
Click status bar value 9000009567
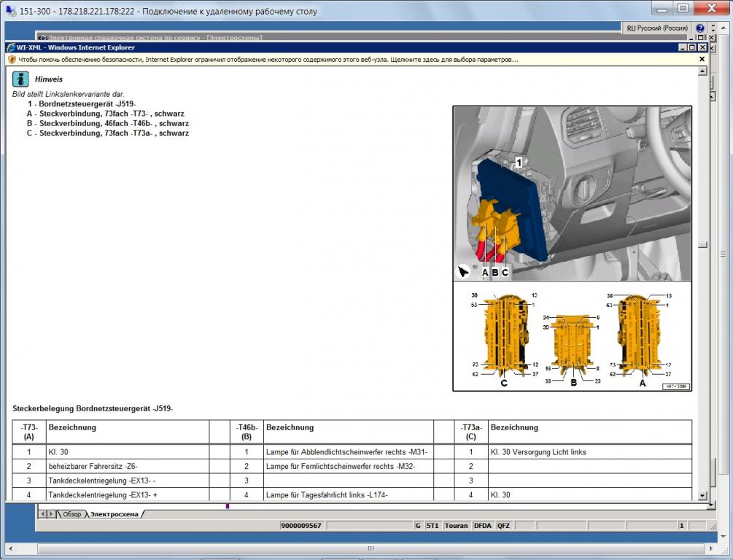301,526
